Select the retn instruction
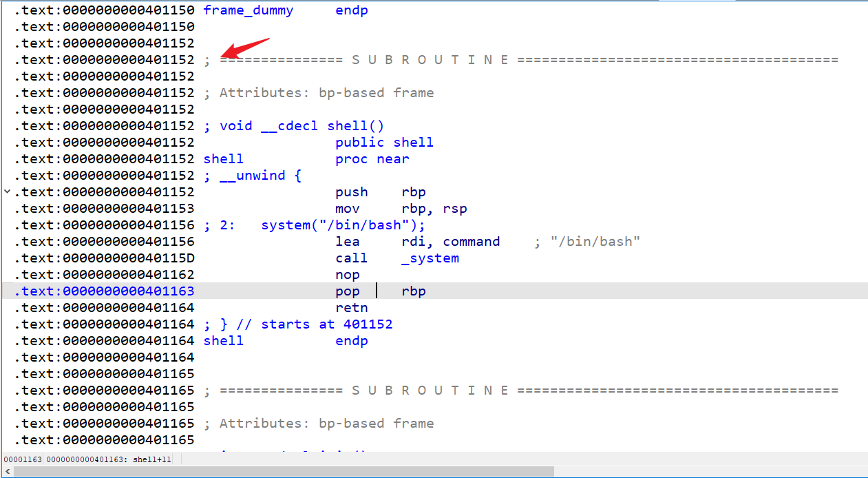 pos(351,308)
